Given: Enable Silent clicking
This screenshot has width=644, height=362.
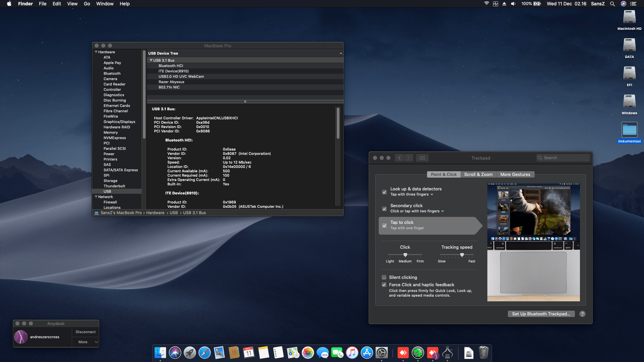Looking at the screenshot, I should tap(384, 277).
